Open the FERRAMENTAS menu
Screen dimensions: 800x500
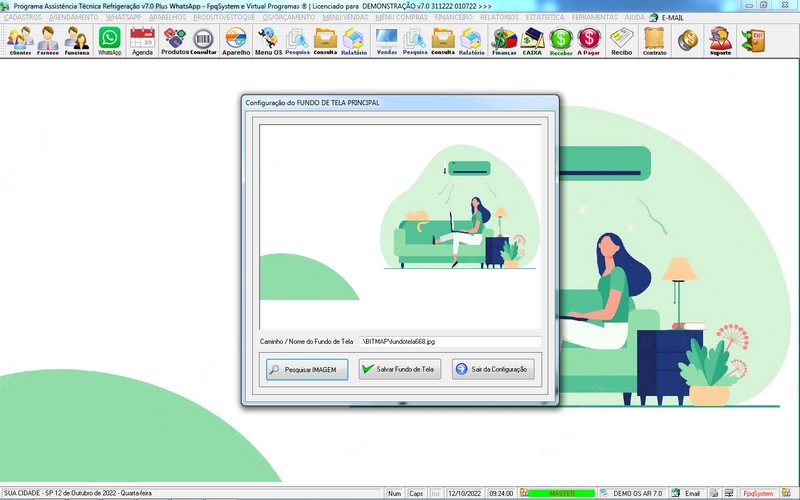pyautogui.click(x=594, y=17)
